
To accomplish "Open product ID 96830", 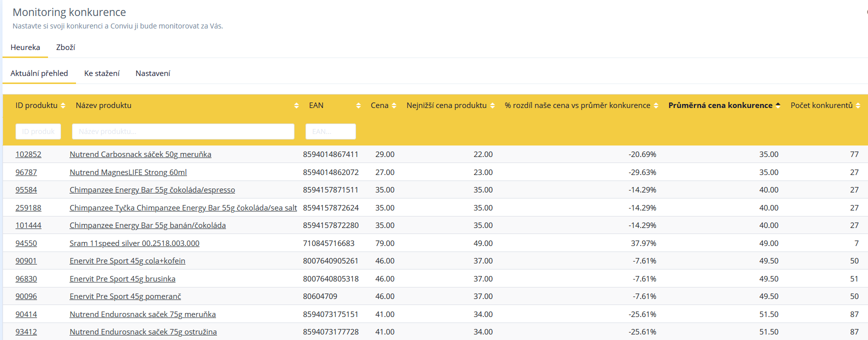I will [26, 279].
